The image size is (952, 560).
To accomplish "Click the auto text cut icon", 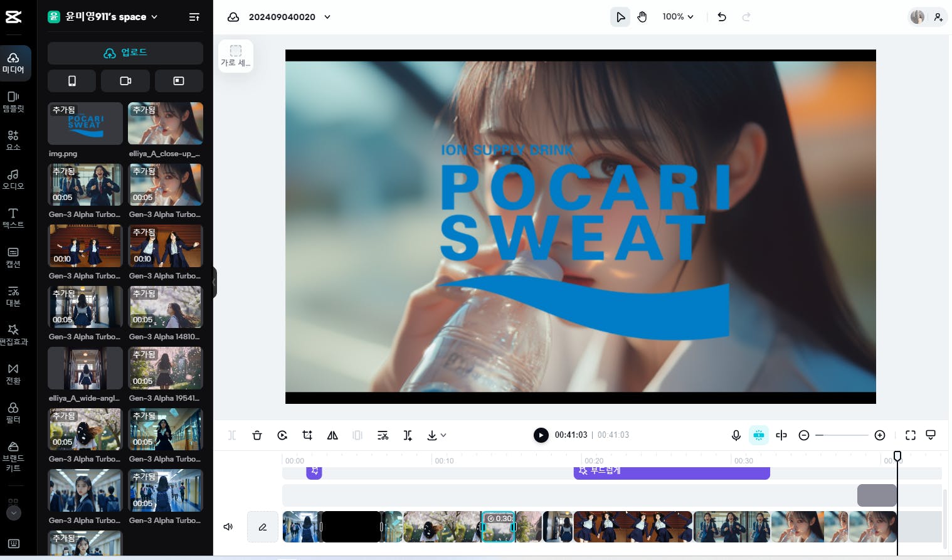I will click(408, 435).
